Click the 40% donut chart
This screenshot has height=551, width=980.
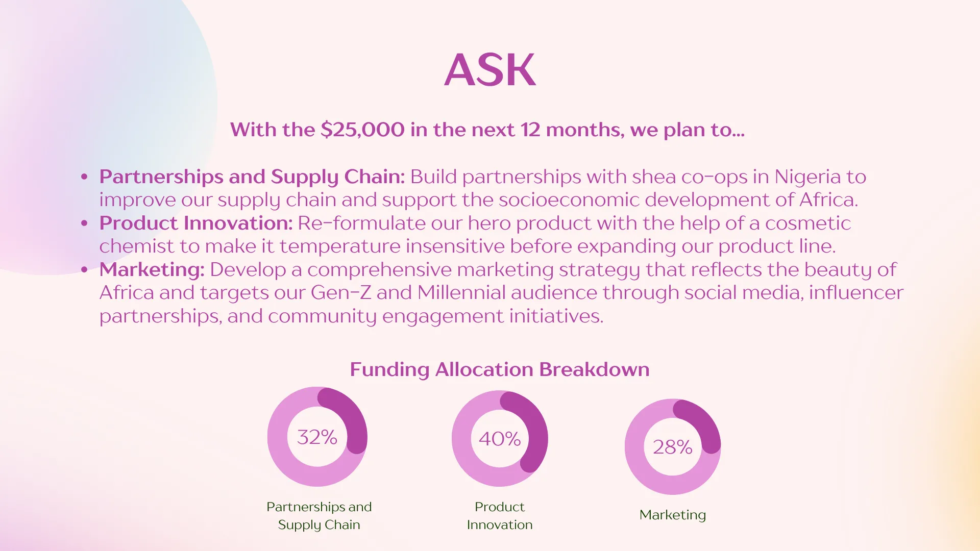click(x=500, y=438)
